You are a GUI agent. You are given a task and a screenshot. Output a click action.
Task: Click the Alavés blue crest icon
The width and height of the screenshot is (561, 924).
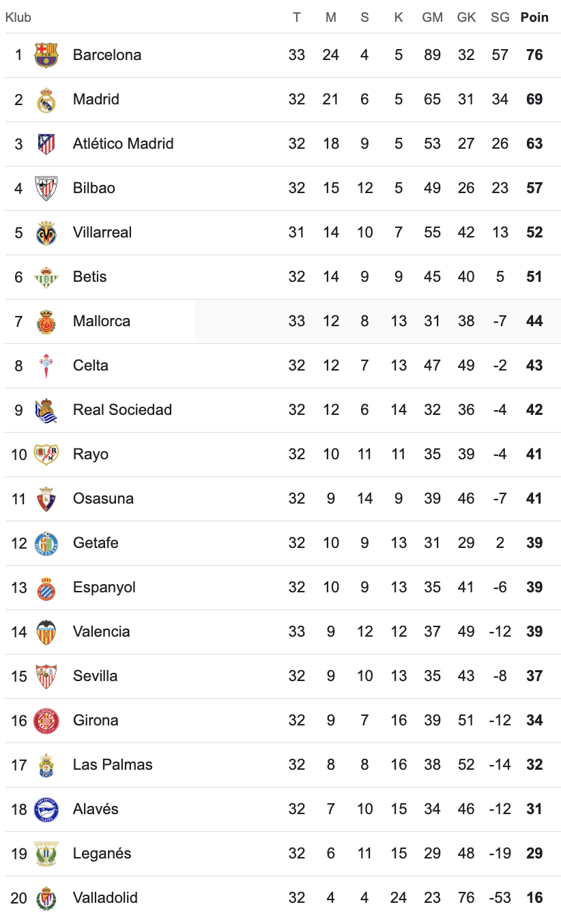tap(46, 809)
